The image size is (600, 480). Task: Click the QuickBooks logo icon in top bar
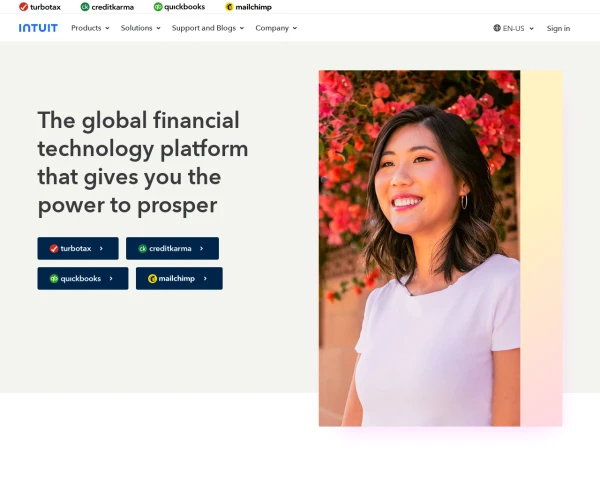158,7
